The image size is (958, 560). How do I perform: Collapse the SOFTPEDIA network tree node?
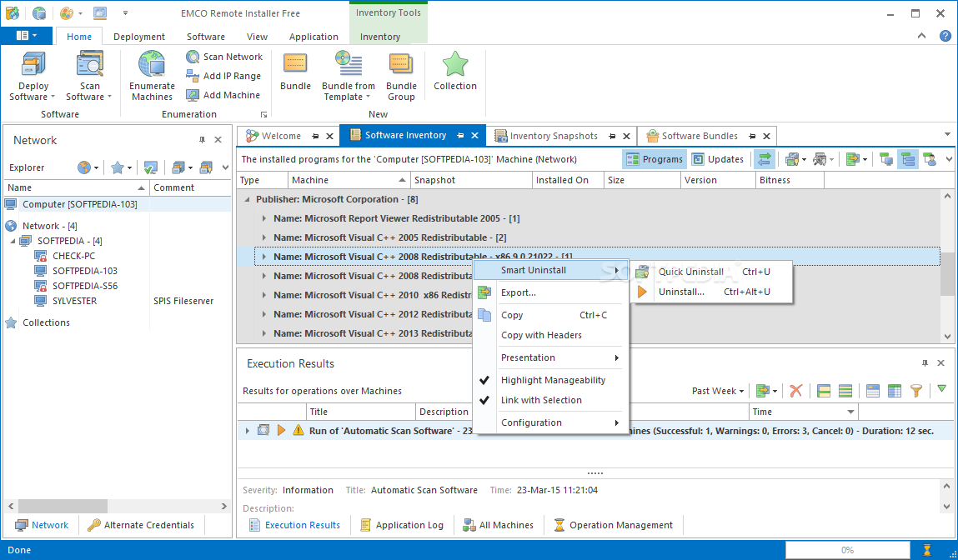[x=13, y=241]
